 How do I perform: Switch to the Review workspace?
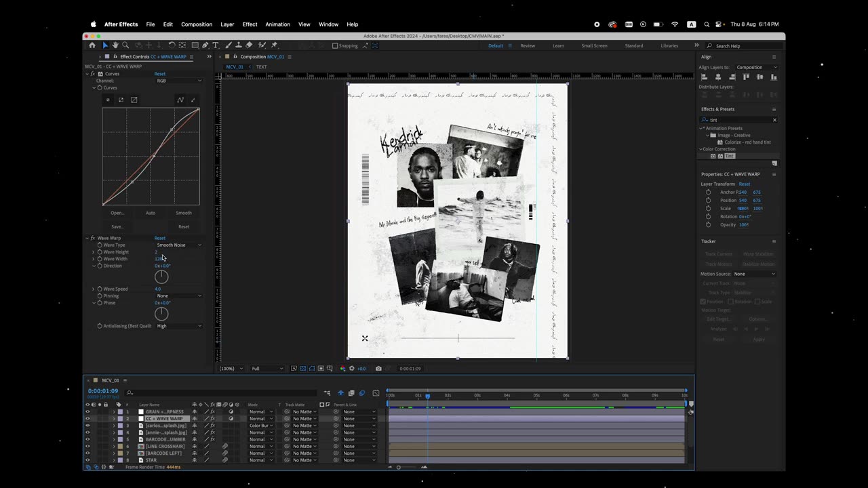click(x=528, y=46)
